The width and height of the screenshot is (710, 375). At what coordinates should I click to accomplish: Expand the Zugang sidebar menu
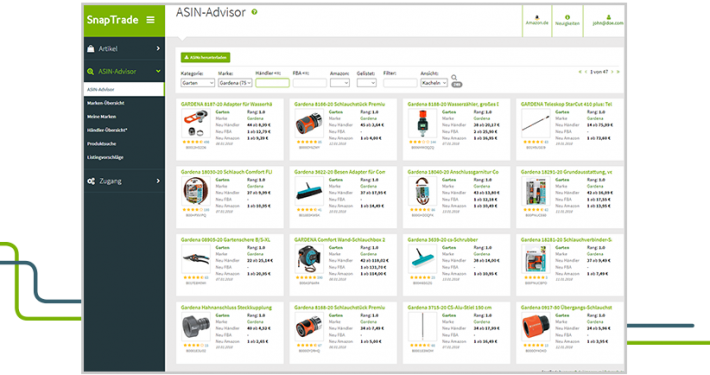124,181
